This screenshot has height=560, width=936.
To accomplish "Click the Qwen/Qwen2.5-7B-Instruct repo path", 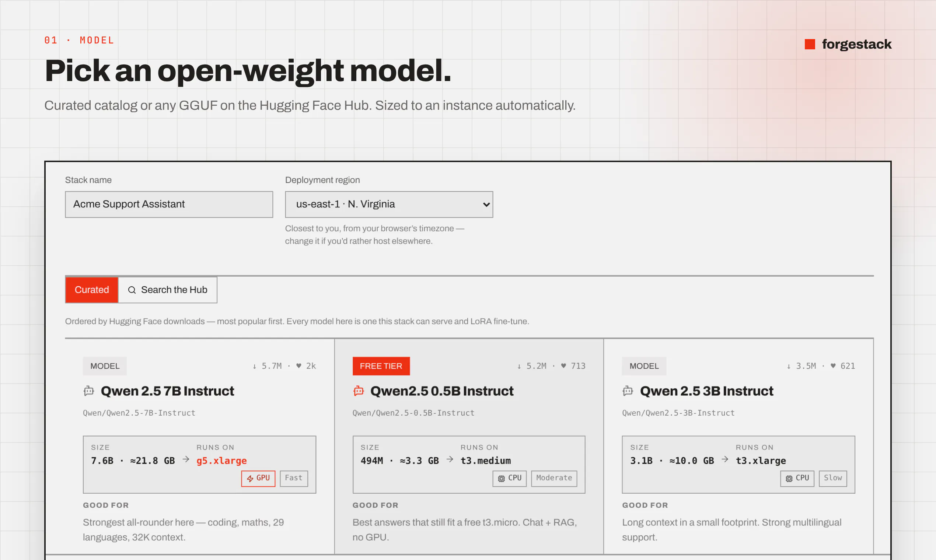I will [139, 413].
